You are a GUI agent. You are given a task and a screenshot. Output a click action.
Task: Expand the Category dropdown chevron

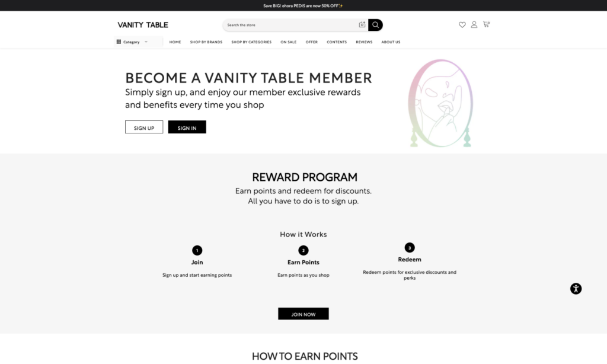(x=146, y=42)
